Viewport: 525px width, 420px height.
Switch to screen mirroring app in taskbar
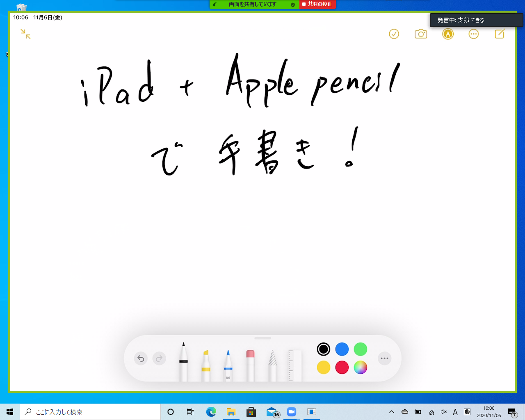point(312,412)
